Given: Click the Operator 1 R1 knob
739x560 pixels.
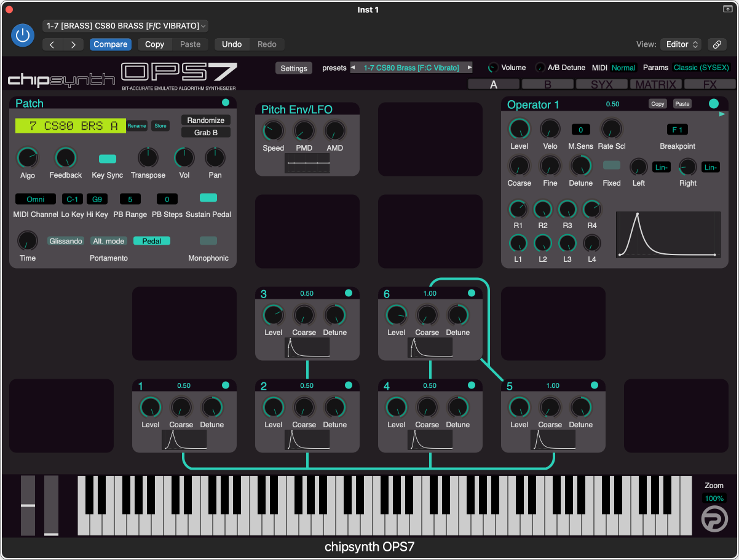Looking at the screenshot, I should [518, 210].
